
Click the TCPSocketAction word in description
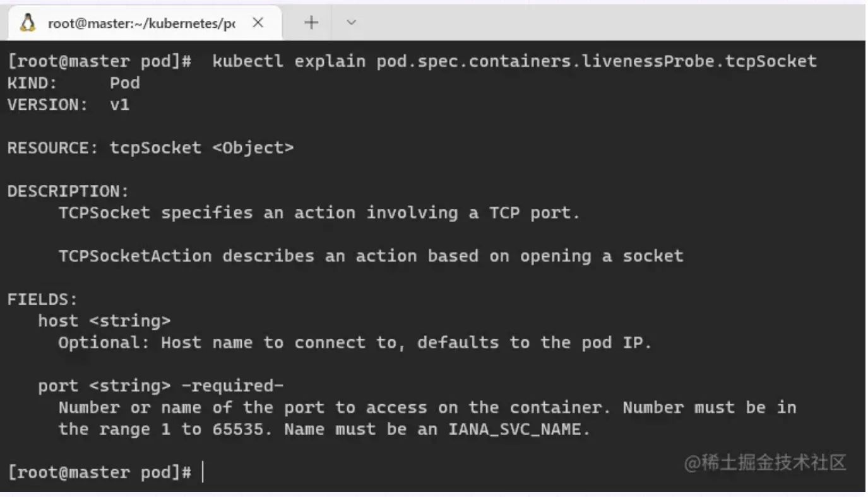[135, 256]
